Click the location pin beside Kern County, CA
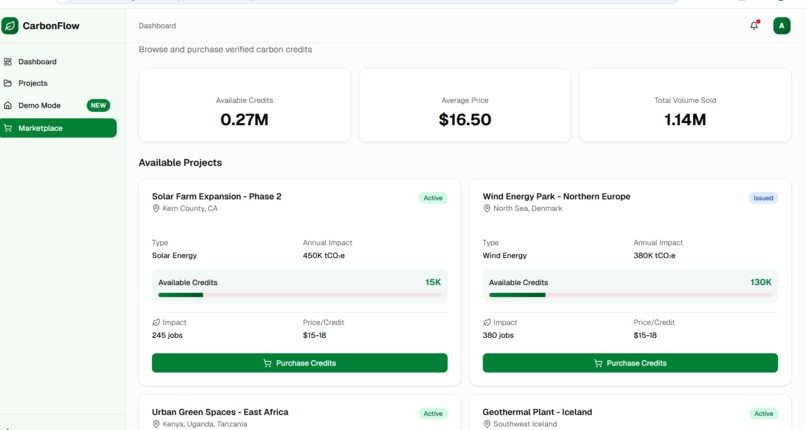The image size is (806, 430). (x=156, y=209)
